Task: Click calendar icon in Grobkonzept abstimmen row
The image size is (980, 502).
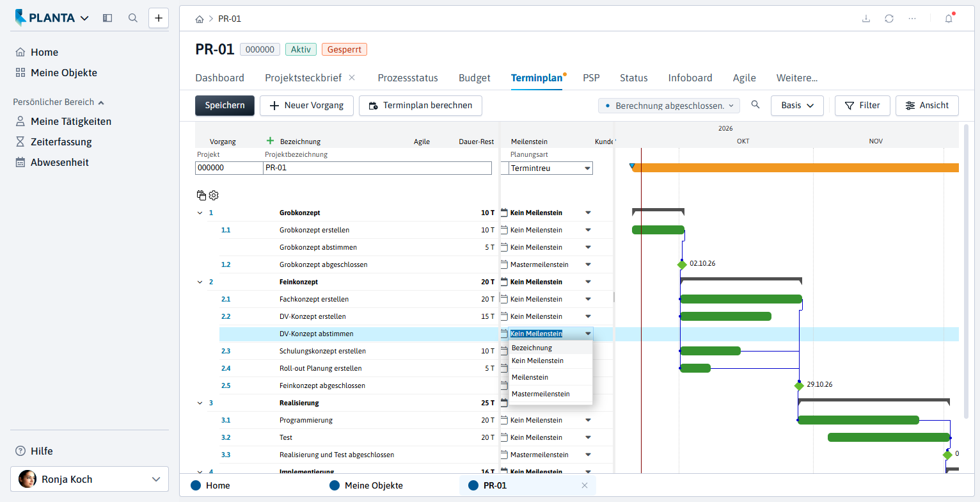Action: tap(504, 247)
